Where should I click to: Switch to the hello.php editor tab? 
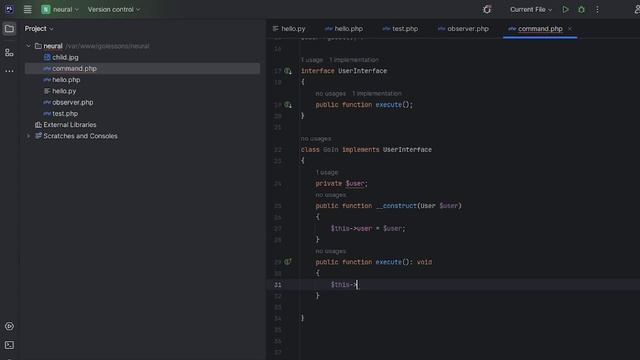tap(344, 29)
